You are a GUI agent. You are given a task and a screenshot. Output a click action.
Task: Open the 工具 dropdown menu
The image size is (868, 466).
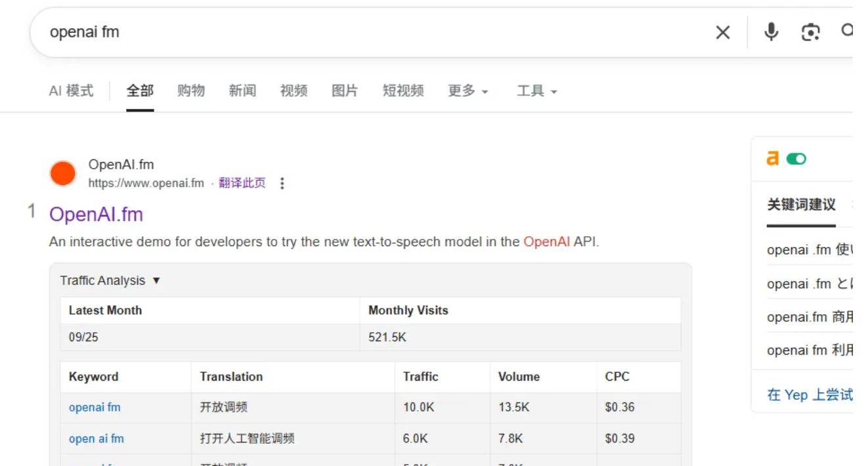coord(536,91)
